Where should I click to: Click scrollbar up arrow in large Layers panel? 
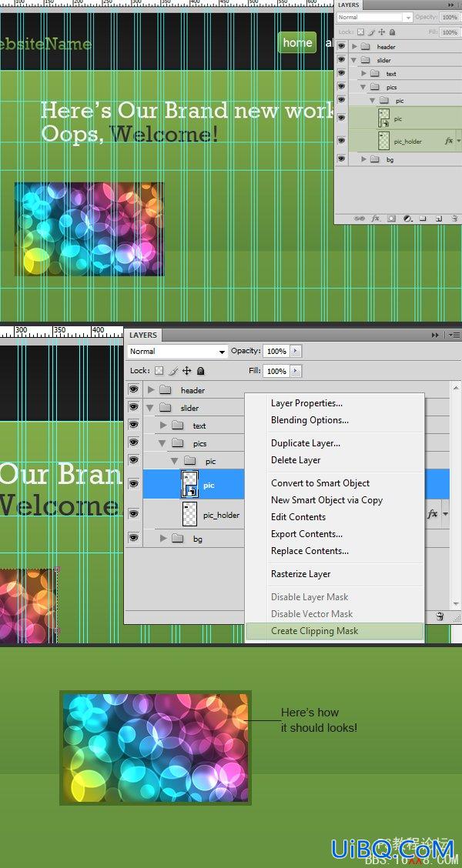456,386
